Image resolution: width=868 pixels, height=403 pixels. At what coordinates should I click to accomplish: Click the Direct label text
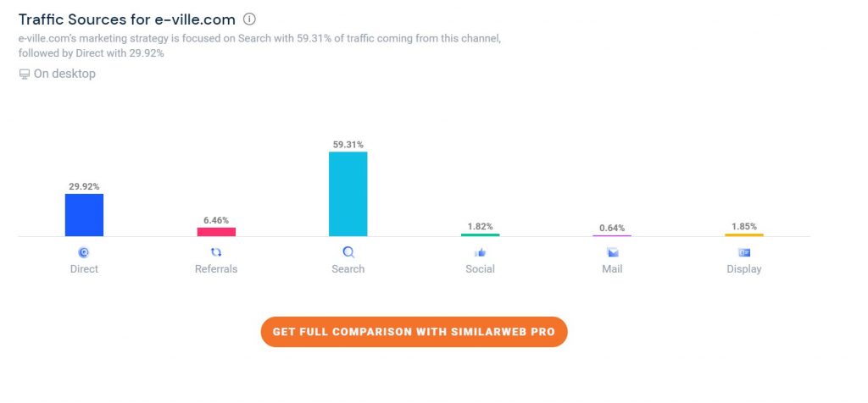pyautogui.click(x=84, y=269)
